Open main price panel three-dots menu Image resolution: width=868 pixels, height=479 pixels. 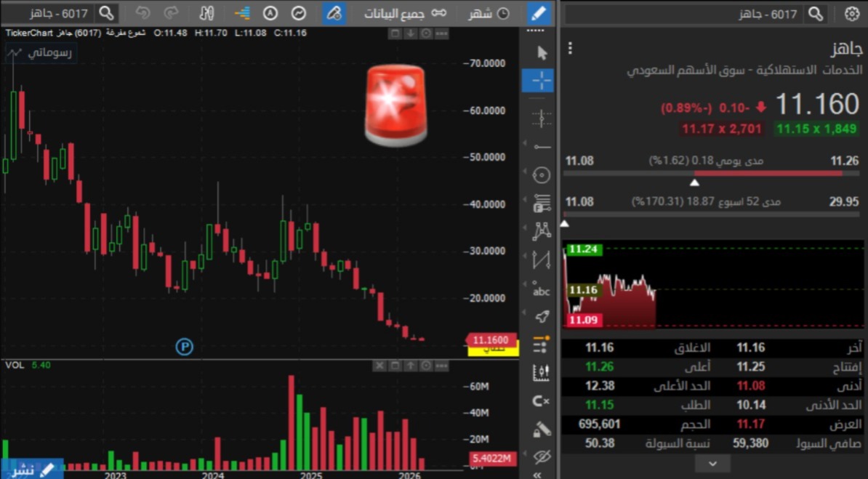point(441,33)
